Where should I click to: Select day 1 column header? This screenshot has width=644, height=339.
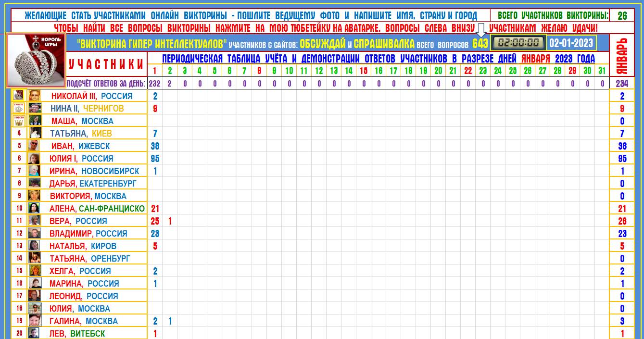click(x=155, y=71)
